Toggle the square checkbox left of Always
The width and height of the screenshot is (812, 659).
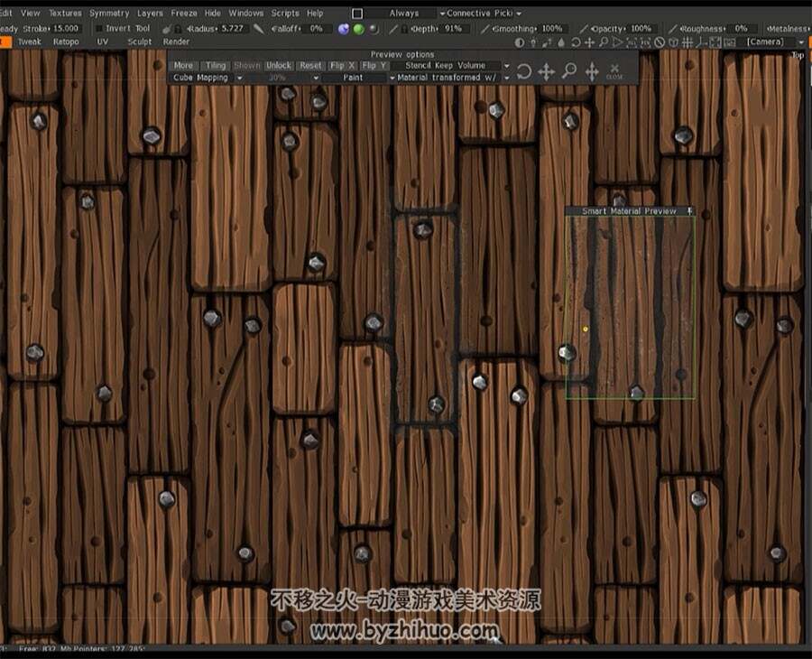(x=357, y=14)
